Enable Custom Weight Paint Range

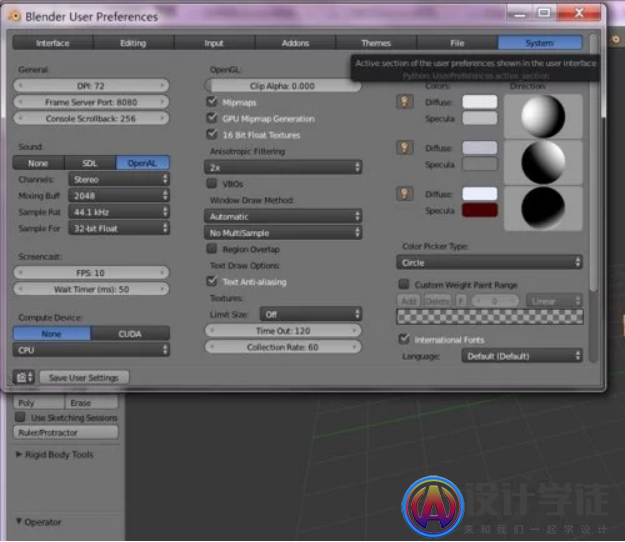pyautogui.click(x=404, y=284)
